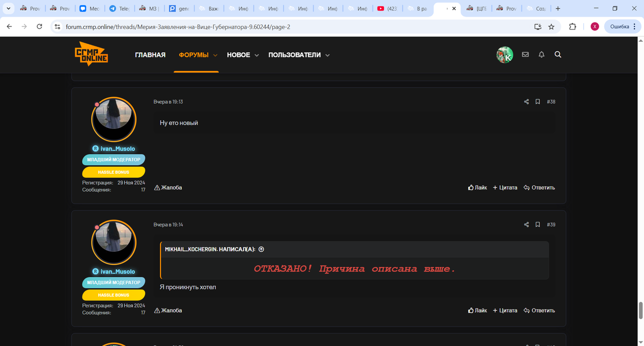Open the ГЛАВНАЯ menu item
644x346 pixels.
(x=150, y=55)
